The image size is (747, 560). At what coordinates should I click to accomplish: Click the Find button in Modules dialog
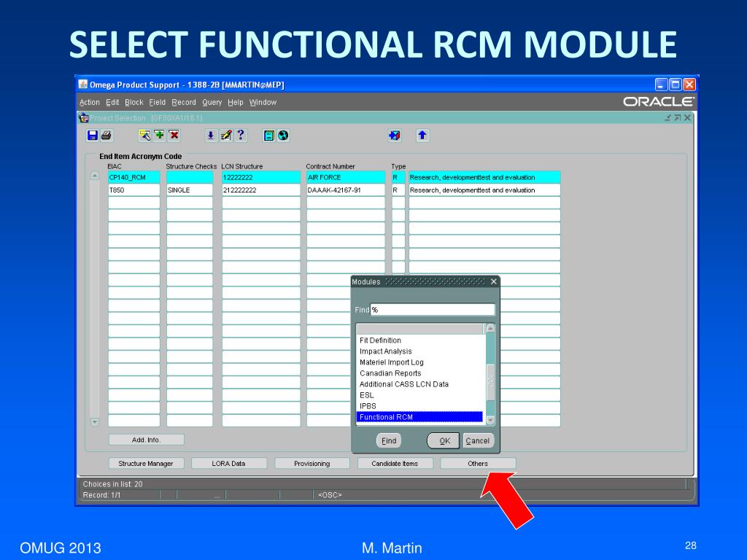(x=389, y=441)
